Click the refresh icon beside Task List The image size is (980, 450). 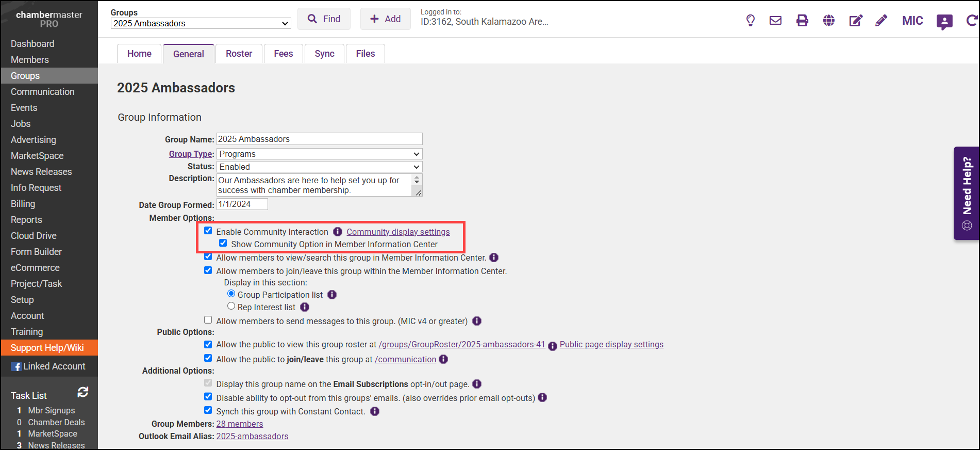82,392
